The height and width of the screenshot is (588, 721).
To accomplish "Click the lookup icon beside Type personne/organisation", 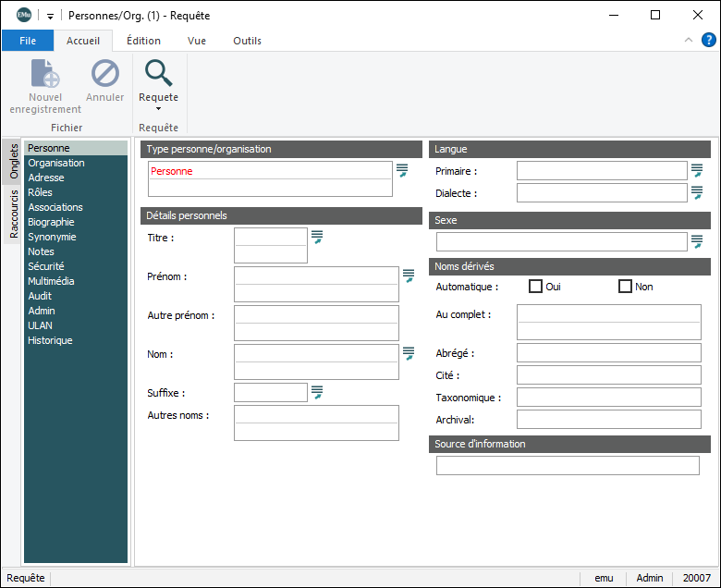I will point(402,170).
